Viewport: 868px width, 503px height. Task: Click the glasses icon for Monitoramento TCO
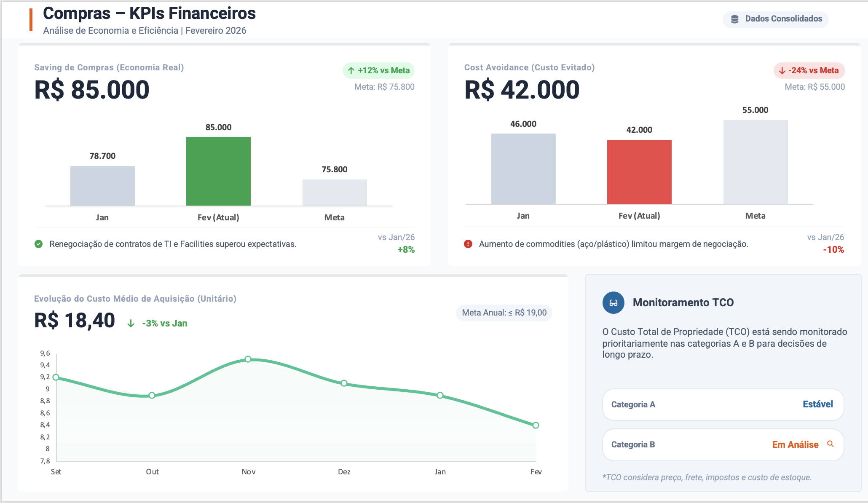pyautogui.click(x=613, y=303)
